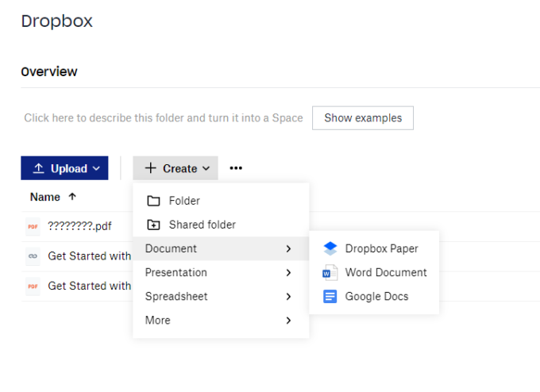The image size is (540, 392).
Task: Select the Document menu entry
Action: (x=221, y=248)
